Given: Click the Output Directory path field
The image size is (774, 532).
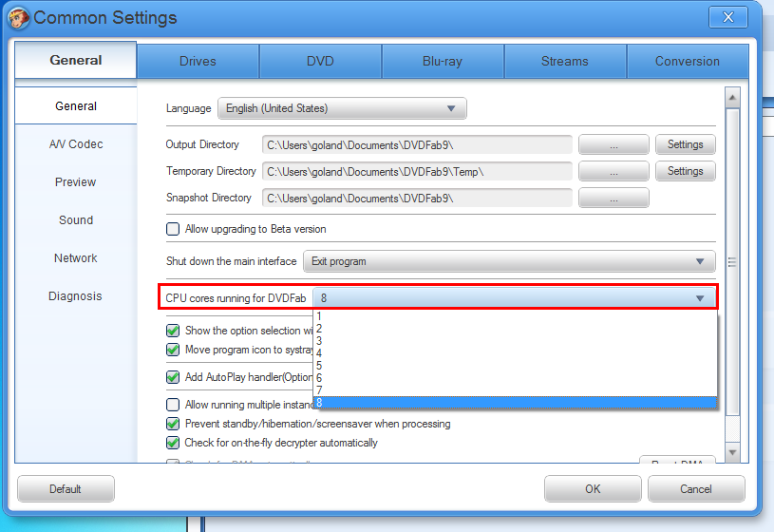Looking at the screenshot, I should 417,144.
